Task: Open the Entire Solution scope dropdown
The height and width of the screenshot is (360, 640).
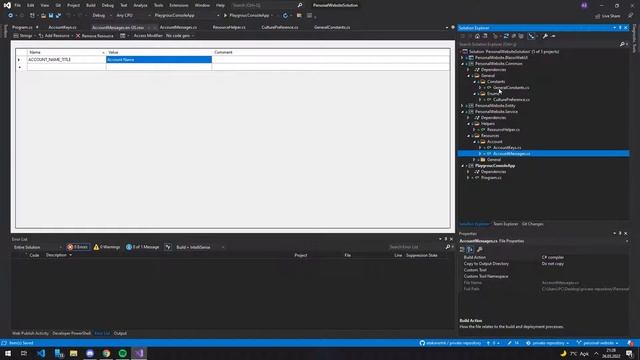Action: click(37, 247)
